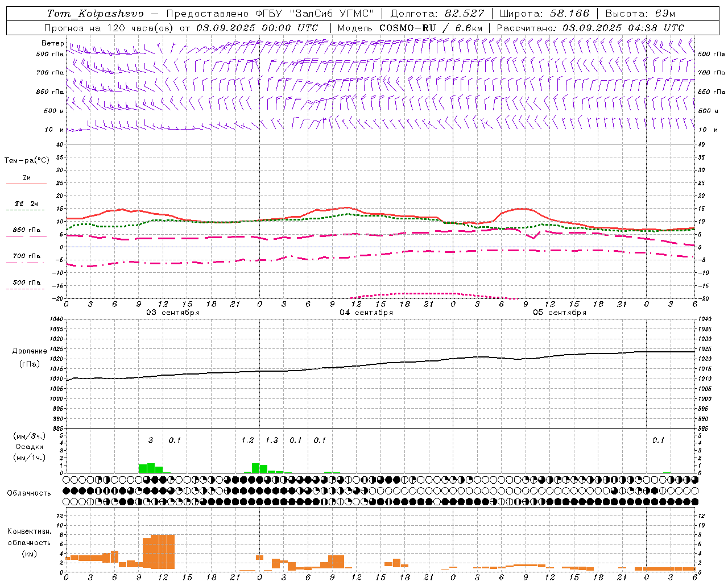
Task: Select the 'Модель COSMO-RU / 6.6км' label
Action: click(410, 28)
